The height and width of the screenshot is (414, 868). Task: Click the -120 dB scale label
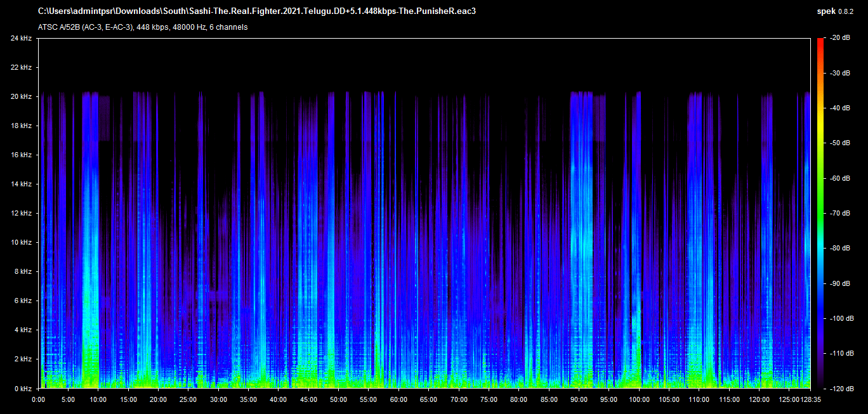pyautogui.click(x=842, y=388)
